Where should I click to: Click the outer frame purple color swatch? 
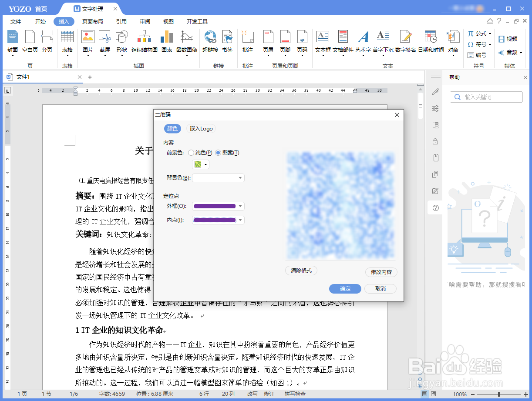[215, 206]
